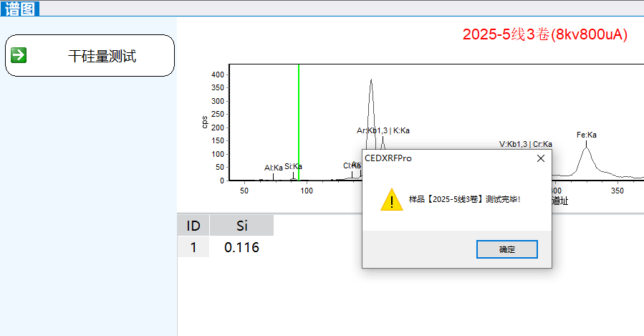Click the green arrow icon beside 干硅量测试

click(19, 55)
